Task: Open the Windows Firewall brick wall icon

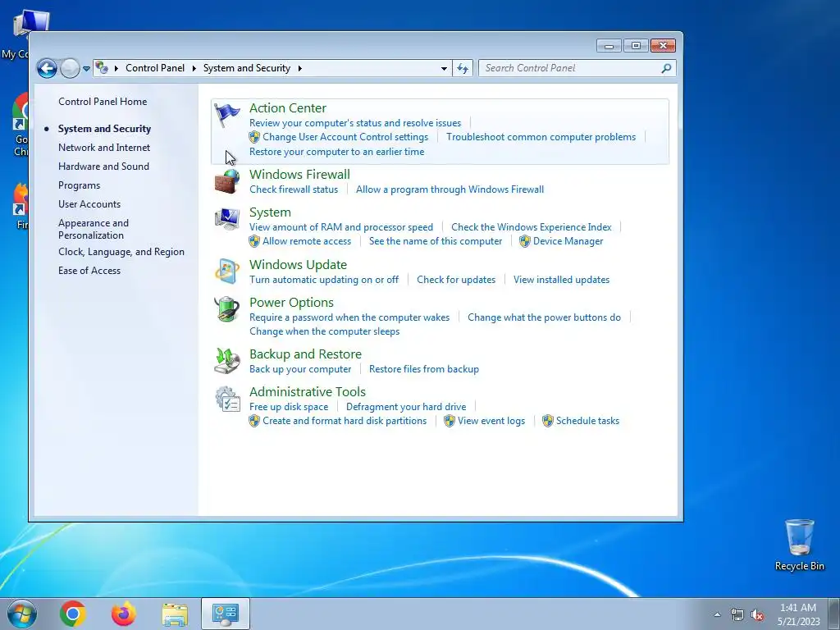Action: [227, 181]
